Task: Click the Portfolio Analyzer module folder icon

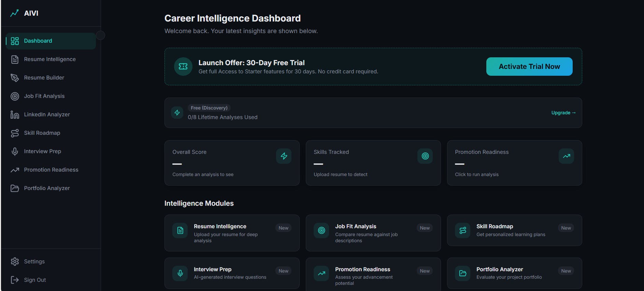Action: [x=463, y=274]
